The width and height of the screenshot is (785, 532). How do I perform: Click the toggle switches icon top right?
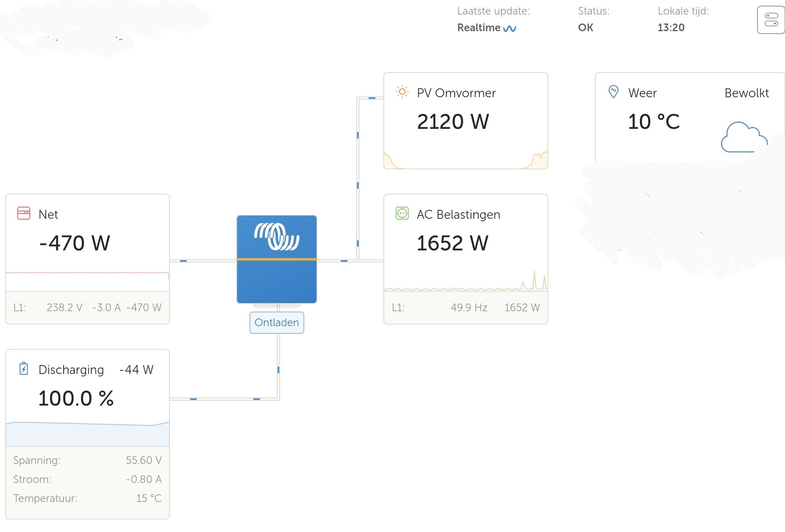click(770, 20)
